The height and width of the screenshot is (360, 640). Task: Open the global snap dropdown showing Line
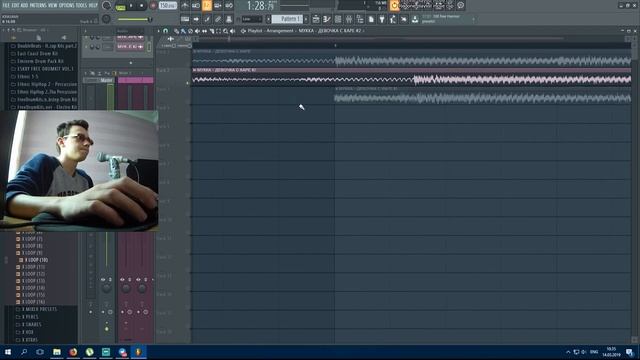pos(251,19)
